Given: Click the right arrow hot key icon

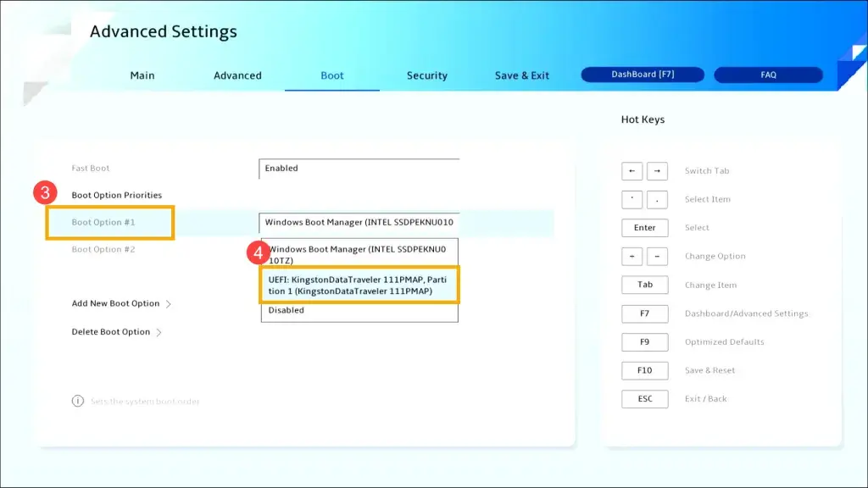Looking at the screenshot, I should (657, 171).
